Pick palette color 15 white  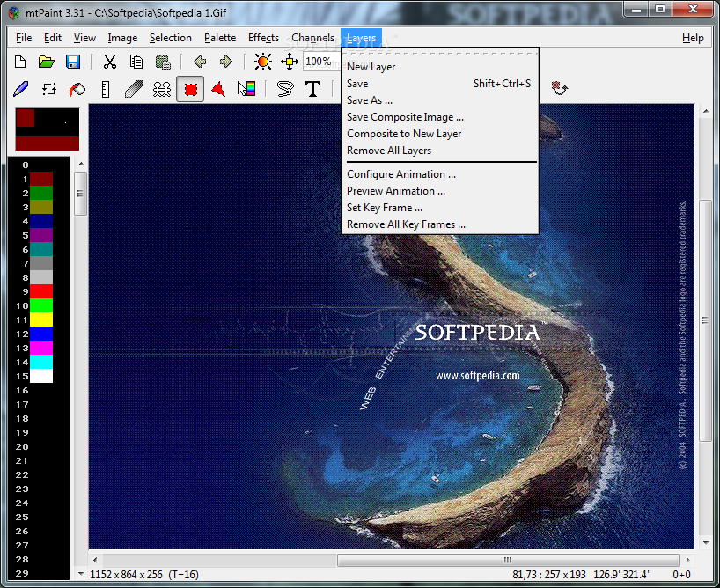(x=41, y=376)
